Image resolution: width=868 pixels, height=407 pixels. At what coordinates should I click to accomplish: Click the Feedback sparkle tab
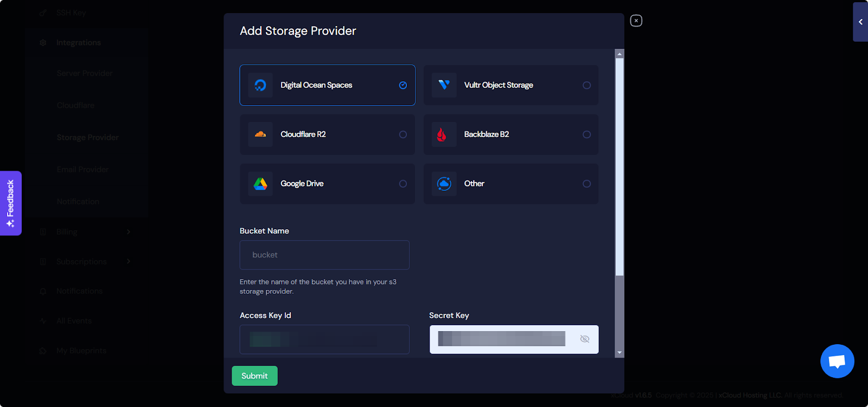click(x=10, y=203)
